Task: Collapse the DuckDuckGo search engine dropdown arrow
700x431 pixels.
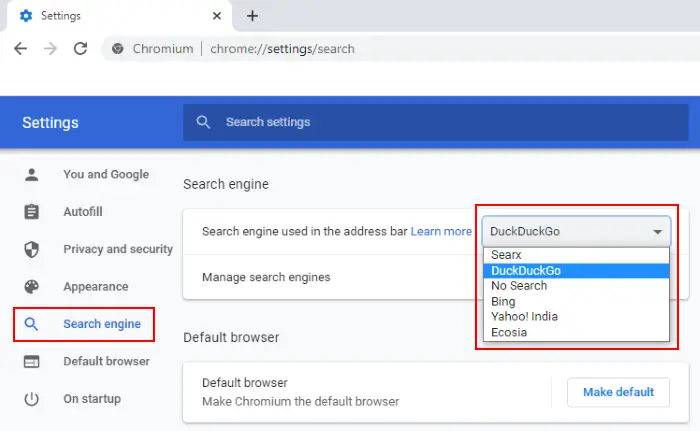Action: [657, 232]
